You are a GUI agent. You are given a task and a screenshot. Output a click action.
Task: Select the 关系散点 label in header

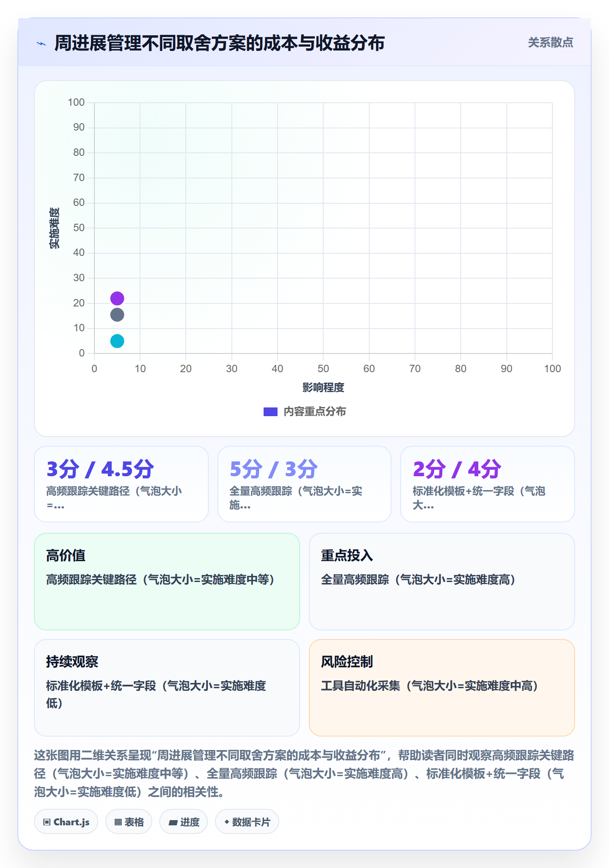click(x=550, y=43)
